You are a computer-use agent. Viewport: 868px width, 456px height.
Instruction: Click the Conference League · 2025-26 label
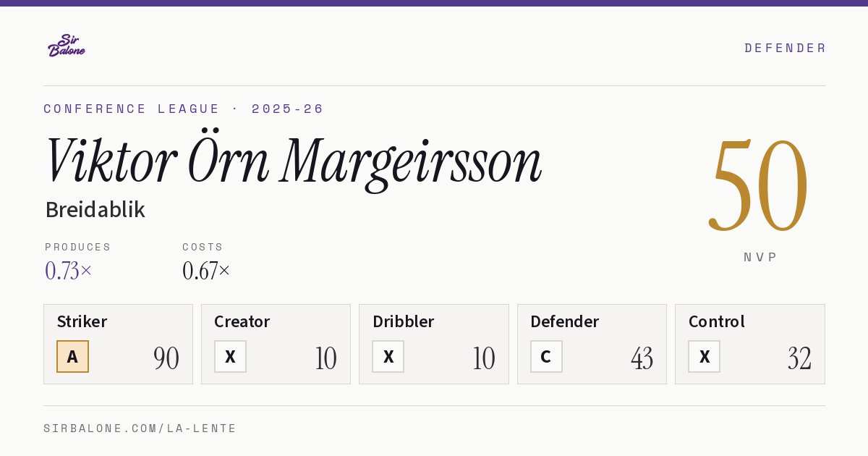(x=184, y=109)
